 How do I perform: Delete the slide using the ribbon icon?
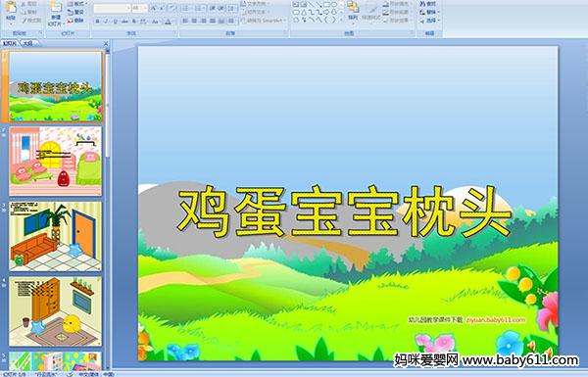[x=71, y=21]
